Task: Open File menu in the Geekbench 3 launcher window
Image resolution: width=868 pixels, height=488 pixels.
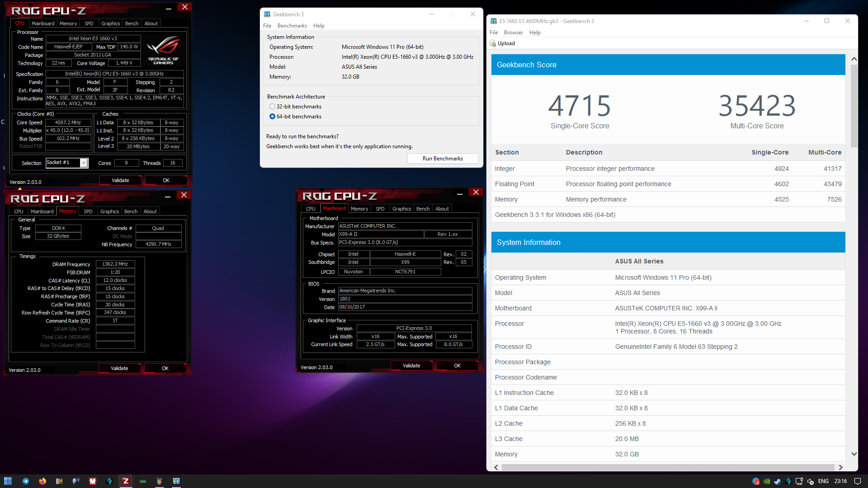Action: coord(267,26)
